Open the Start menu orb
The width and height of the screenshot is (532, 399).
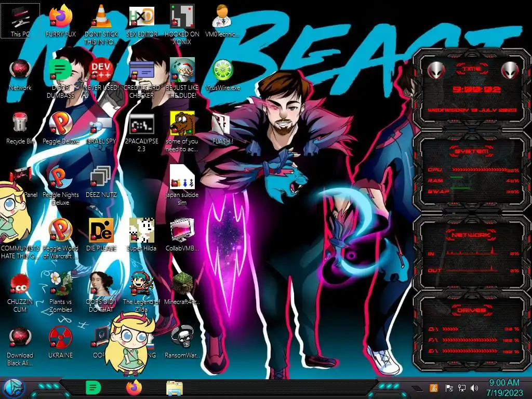click(x=14, y=388)
